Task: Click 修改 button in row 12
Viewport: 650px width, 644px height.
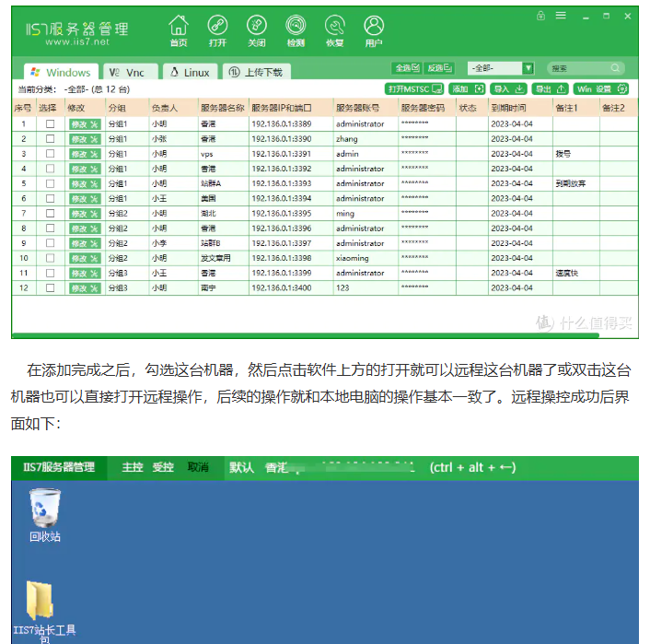Action: [x=85, y=288]
